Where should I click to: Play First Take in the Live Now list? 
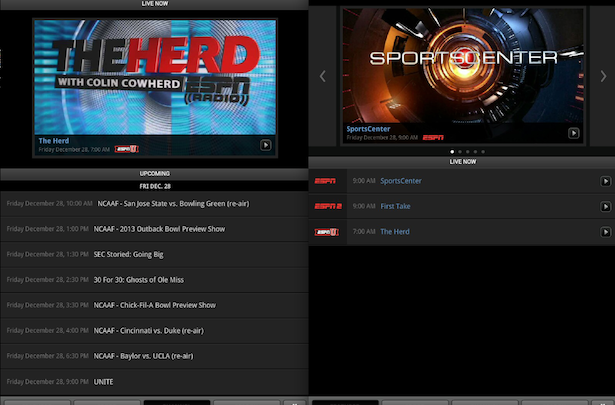(x=605, y=207)
